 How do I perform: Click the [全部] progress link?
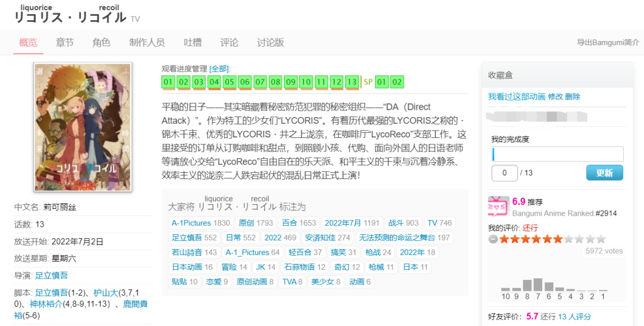219,69
